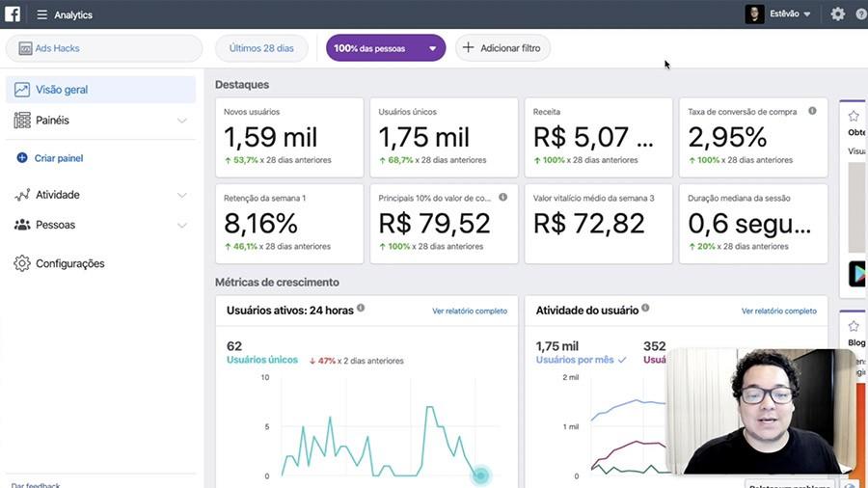Click the Usuários únicos chart legend label
868x488 pixels.
[x=261, y=360]
